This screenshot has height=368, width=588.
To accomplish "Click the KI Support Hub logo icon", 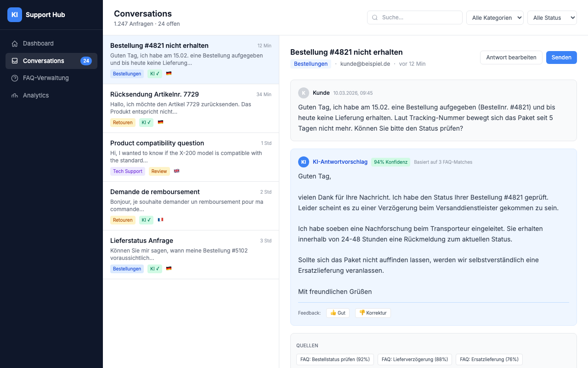I will (x=14, y=14).
